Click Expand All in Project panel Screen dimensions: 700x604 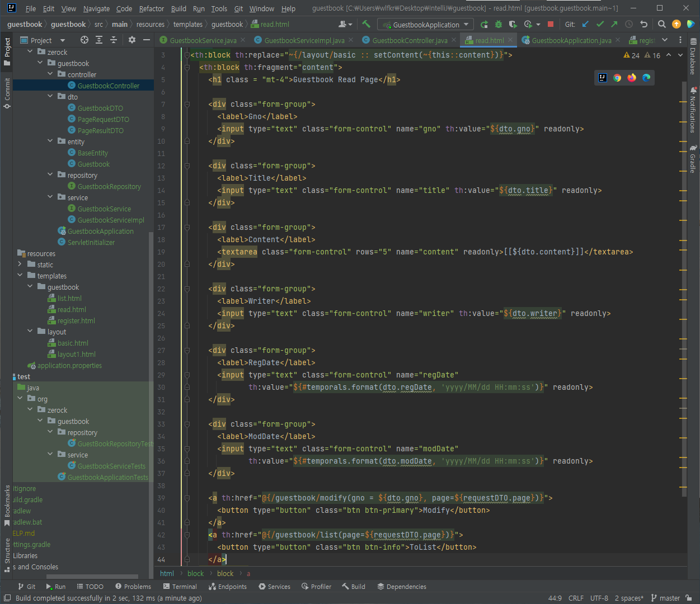[x=99, y=40]
